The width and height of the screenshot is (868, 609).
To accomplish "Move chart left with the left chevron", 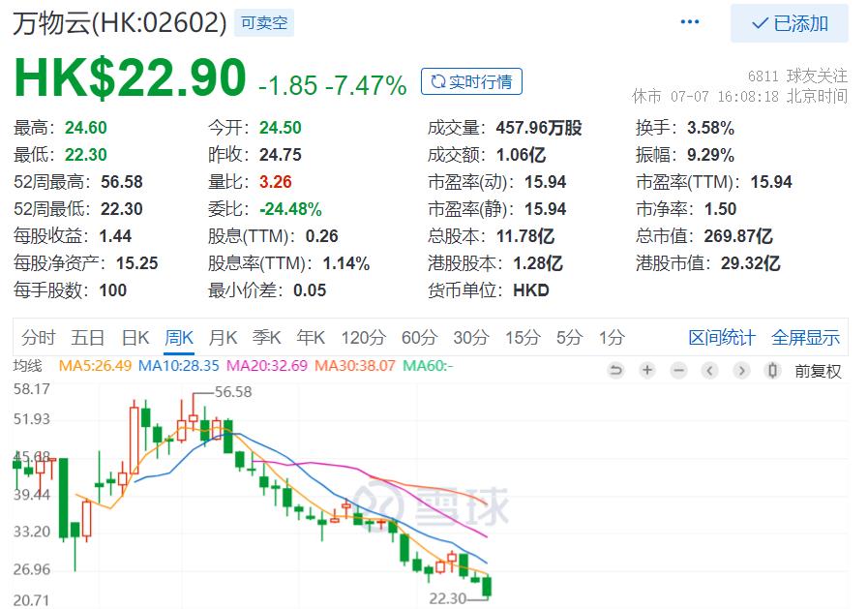I will 709,370.
